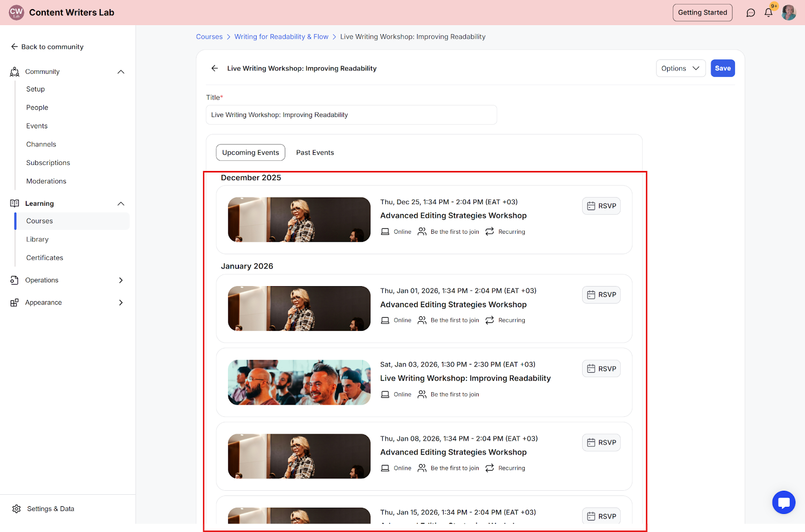This screenshot has height=532, width=805.
Task: Open the Jan 08 event thumbnail image
Action: pyautogui.click(x=299, y=457)
